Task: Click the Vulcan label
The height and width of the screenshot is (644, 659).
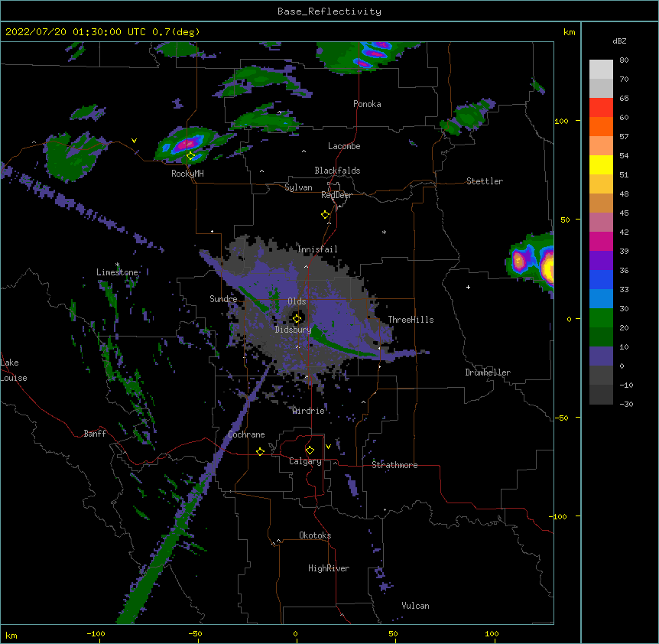Action: pos(415,606)
